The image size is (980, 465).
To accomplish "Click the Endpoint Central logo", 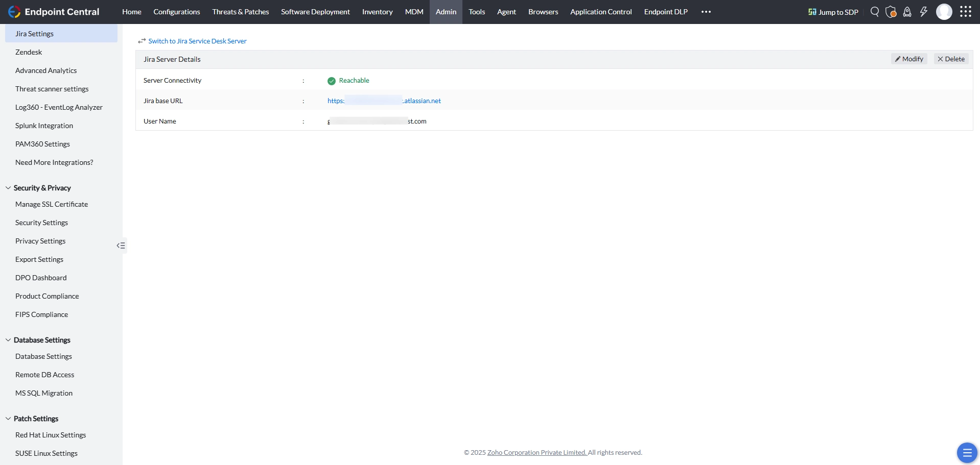I will point(54,12).
